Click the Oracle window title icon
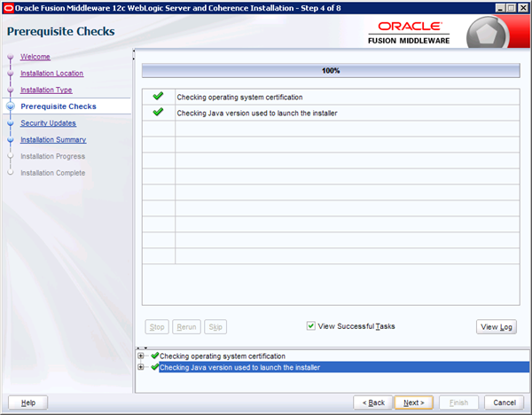Screen dimensions: 532x415 pyautogui.click(x=9, y=8)
